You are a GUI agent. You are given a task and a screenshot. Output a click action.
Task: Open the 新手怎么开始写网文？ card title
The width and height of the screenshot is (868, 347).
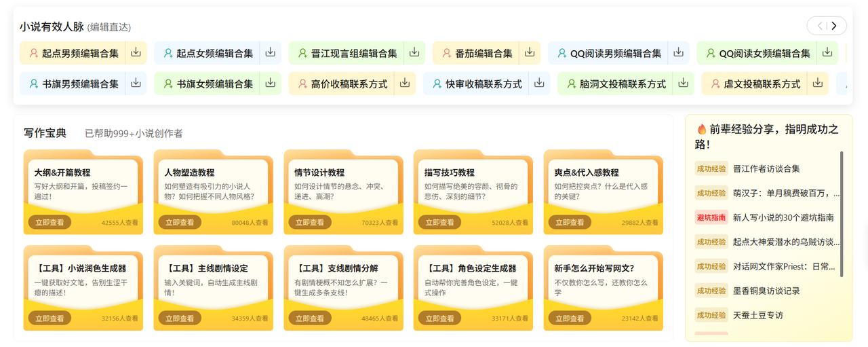click(x=595, y=268)
